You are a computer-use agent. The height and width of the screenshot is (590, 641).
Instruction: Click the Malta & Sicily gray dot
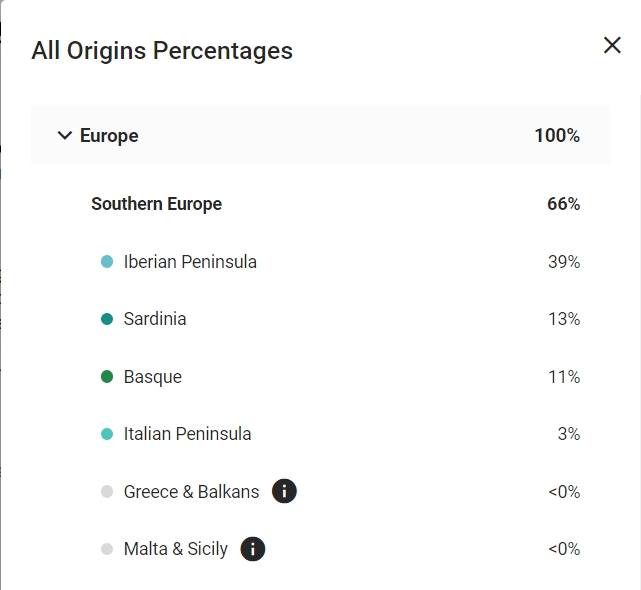click(x=107, y=549)
